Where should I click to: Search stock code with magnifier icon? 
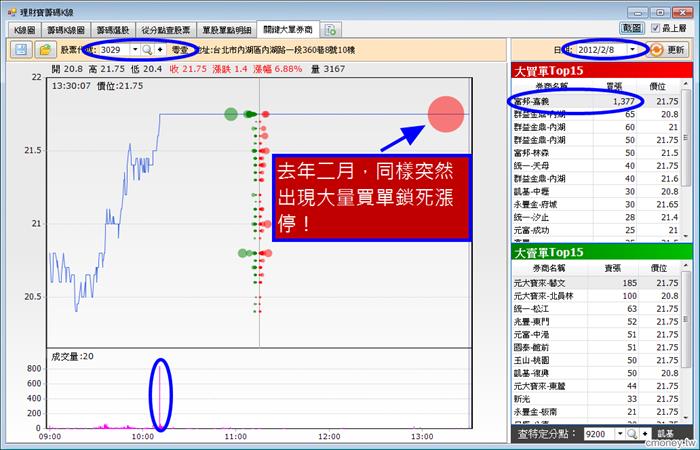147,50
